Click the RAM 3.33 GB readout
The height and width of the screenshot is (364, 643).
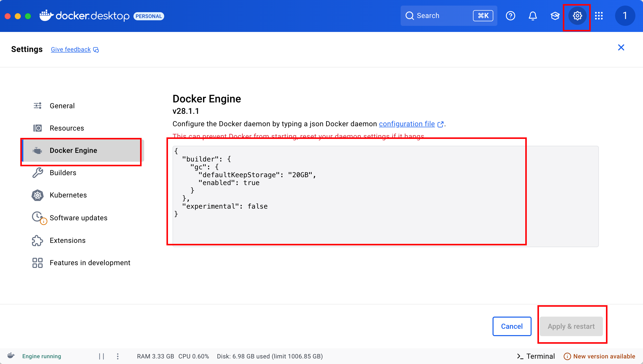[x=156, y=356]
